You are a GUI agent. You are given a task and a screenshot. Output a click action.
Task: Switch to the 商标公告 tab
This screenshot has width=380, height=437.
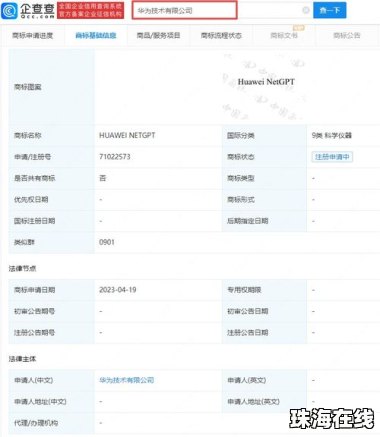pos(347,35)
